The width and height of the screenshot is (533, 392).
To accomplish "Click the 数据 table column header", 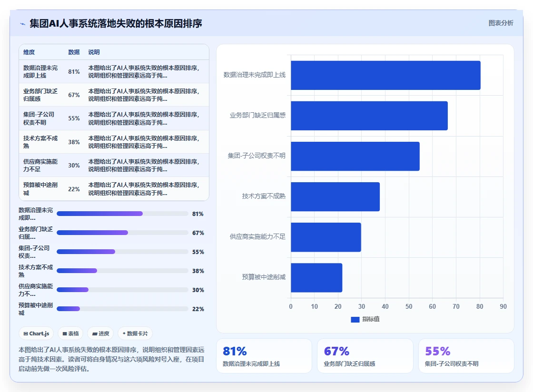I will 74,52.
